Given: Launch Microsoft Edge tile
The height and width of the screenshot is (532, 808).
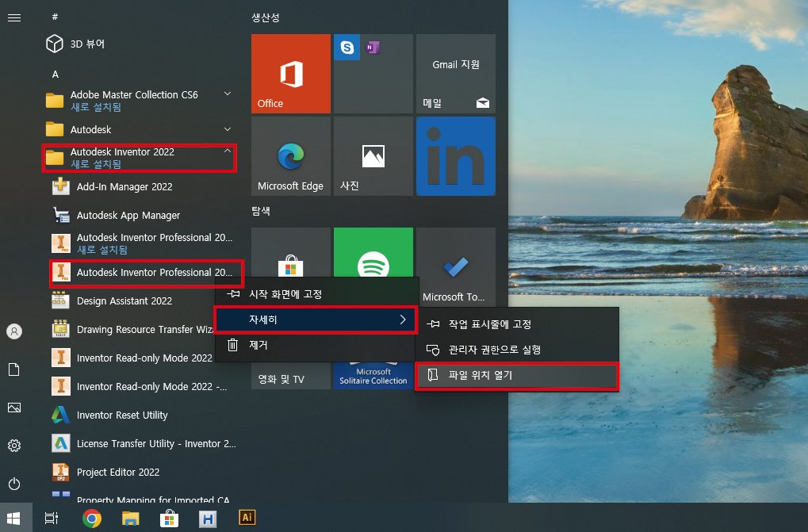Looking at the screenshot, I should point(291,156).
